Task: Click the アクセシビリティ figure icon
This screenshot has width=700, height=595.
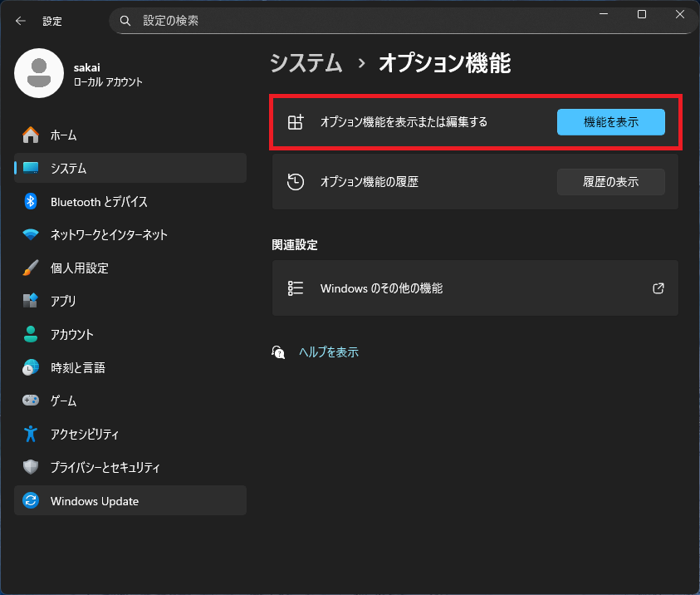Action: tap(31, 434)
